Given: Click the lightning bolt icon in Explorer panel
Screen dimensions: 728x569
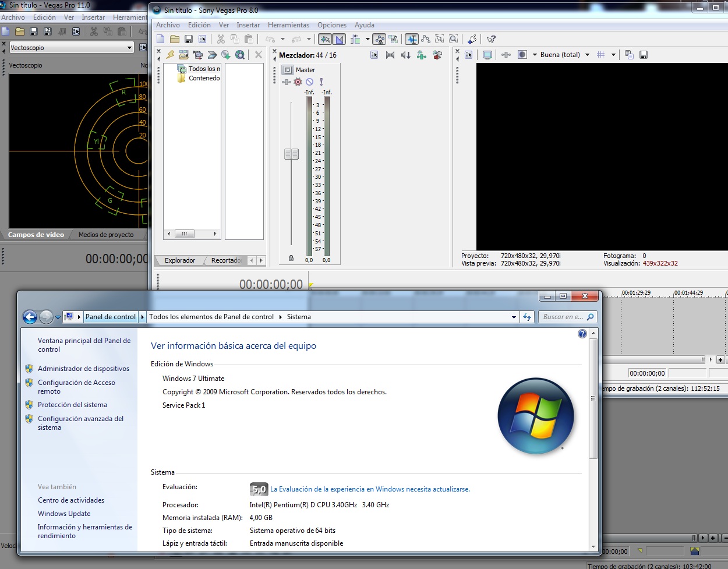Looking at the screenshot, I should (170, 55).
